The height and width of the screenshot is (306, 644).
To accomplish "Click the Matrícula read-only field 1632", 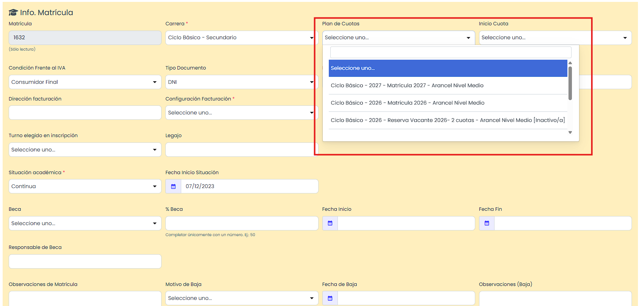I will (85, 38).
